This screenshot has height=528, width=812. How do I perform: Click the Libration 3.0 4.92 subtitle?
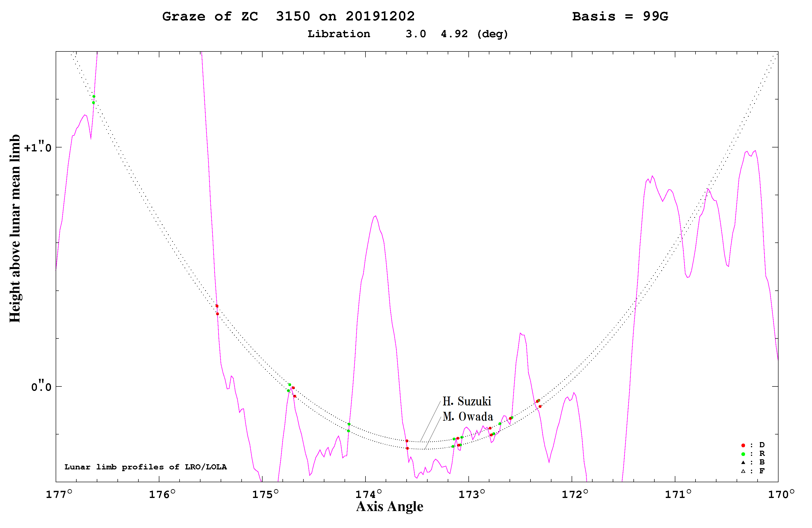click(x=408, y=34)
